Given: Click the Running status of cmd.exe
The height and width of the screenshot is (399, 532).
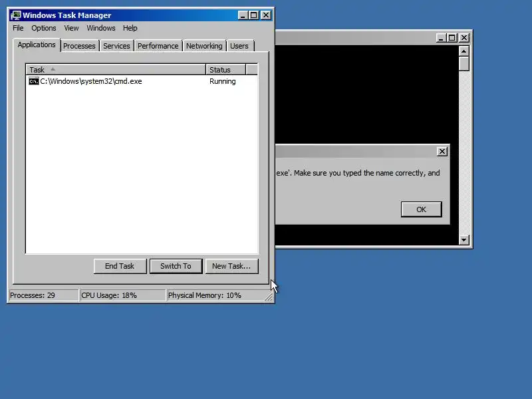Looking at the screenshot, I should [223, 81].
